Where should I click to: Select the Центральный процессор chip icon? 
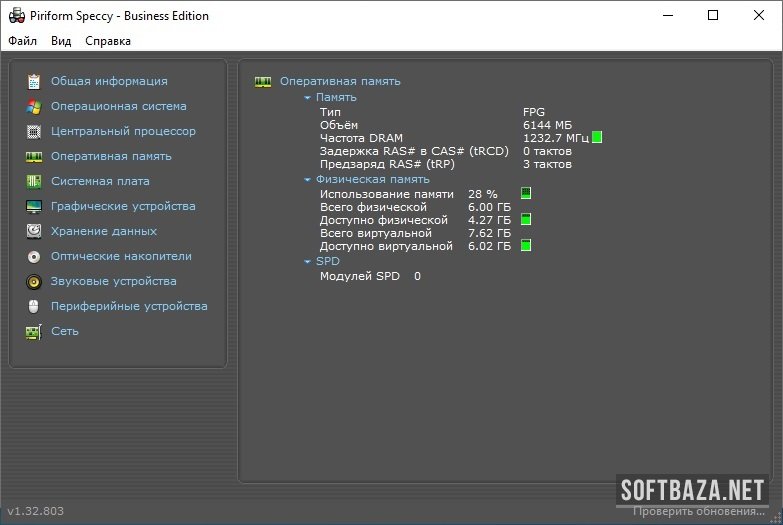pyautogui.click(x=34, y=131)
